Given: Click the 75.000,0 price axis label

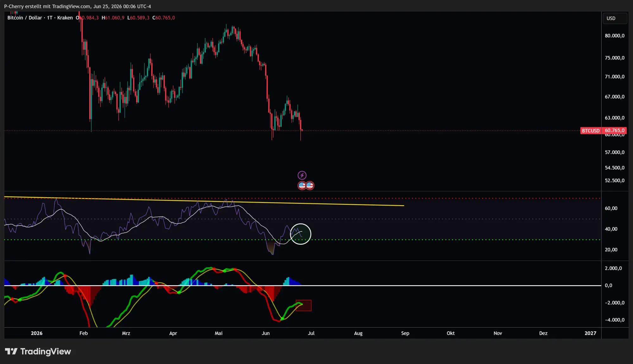Looking at the screenshot, I should (615, 58).
